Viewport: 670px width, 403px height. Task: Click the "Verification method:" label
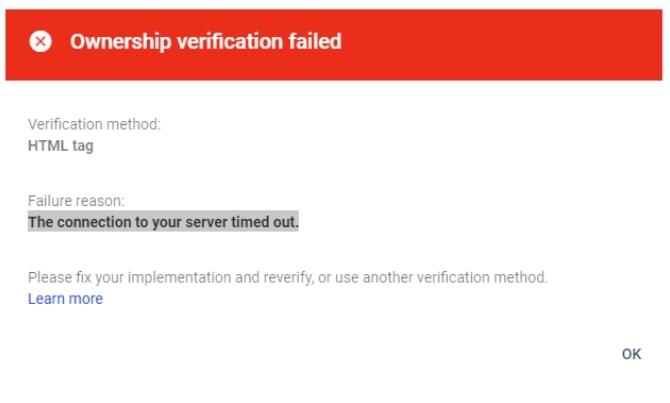coord(94,124)
